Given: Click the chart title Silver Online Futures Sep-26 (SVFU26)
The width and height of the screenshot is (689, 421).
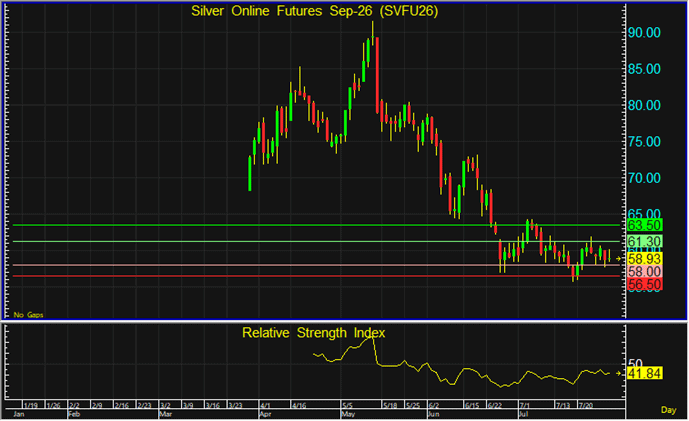Looking at the screenshot, I should pyautogui.click(x=314, y=11).
